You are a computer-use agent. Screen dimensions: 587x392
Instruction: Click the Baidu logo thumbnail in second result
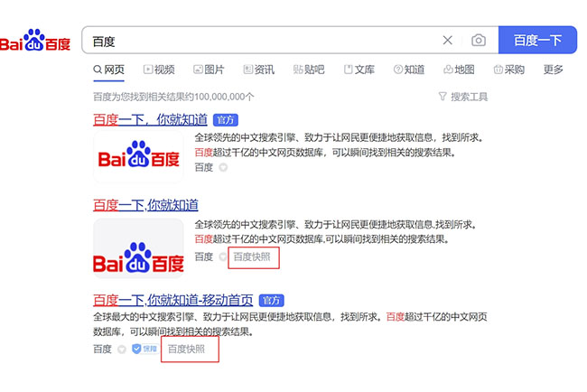coord(138,247)
